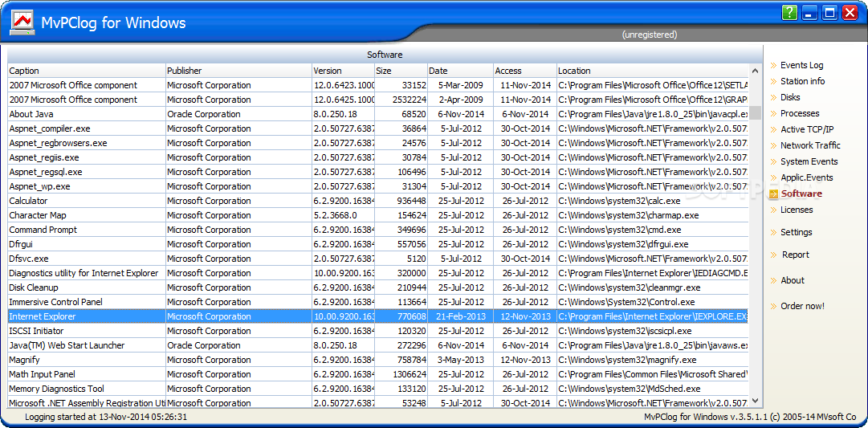This screenshot has height=428, width=868.
Task: Select the About Java row
Action: pyautogui.click(x=378, y=114)
